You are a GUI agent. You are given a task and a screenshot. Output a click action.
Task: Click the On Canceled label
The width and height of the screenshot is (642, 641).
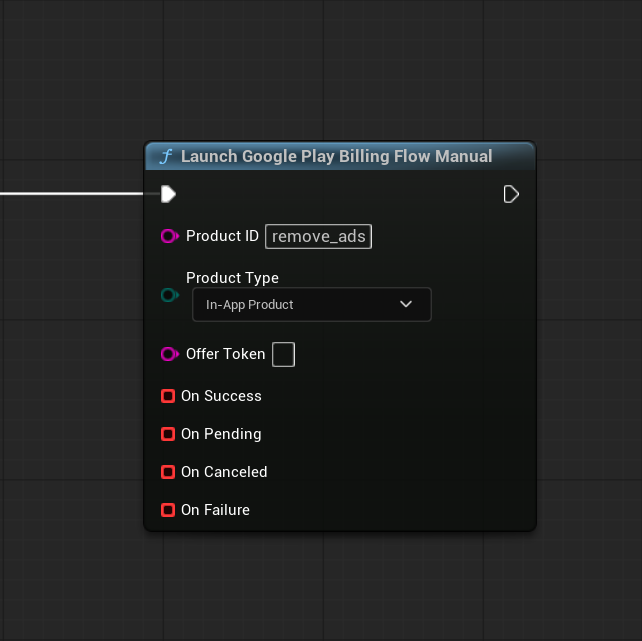[x=224, y=472]
